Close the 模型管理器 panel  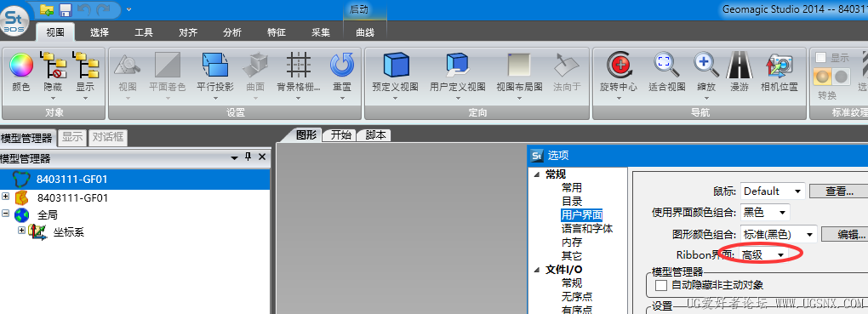tap(262, 157)
